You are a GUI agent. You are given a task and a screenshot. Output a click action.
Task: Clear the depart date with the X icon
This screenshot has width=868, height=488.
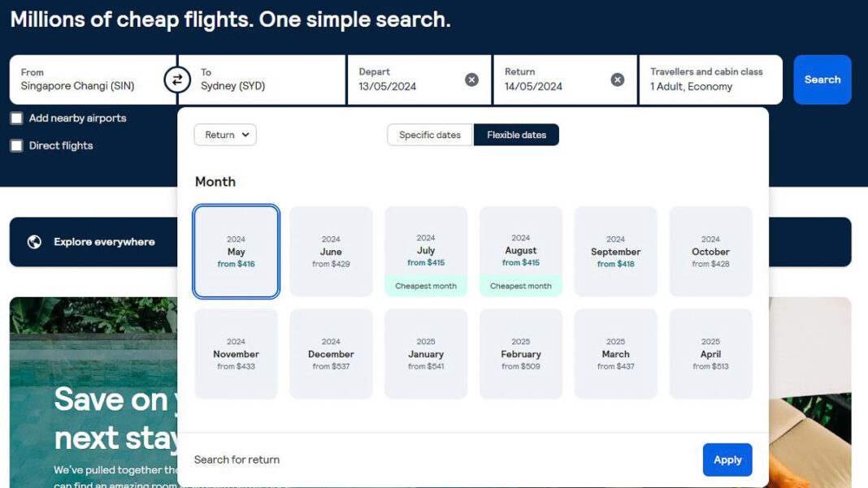(x=471, y=79)
